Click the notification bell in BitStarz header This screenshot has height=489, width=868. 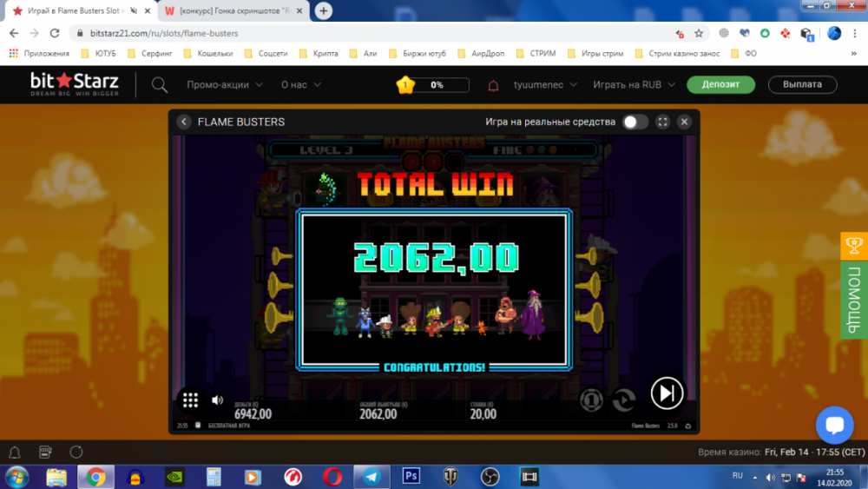pos(493,85)
